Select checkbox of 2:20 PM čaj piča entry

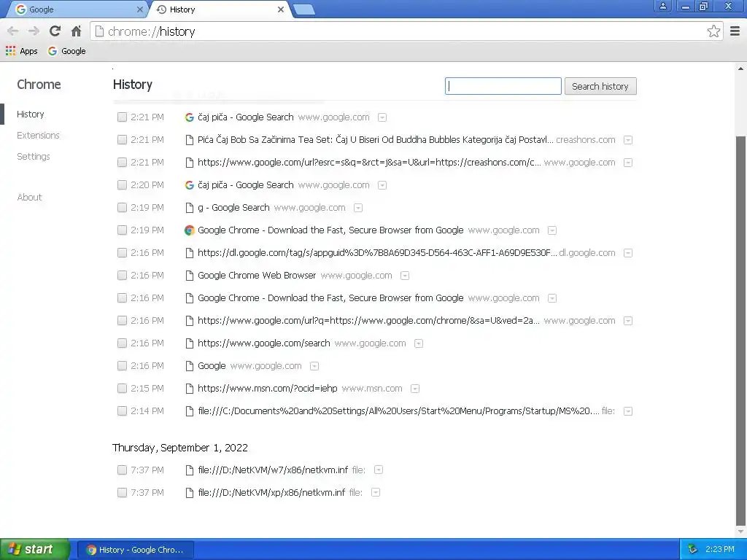(x=122, y=185)
